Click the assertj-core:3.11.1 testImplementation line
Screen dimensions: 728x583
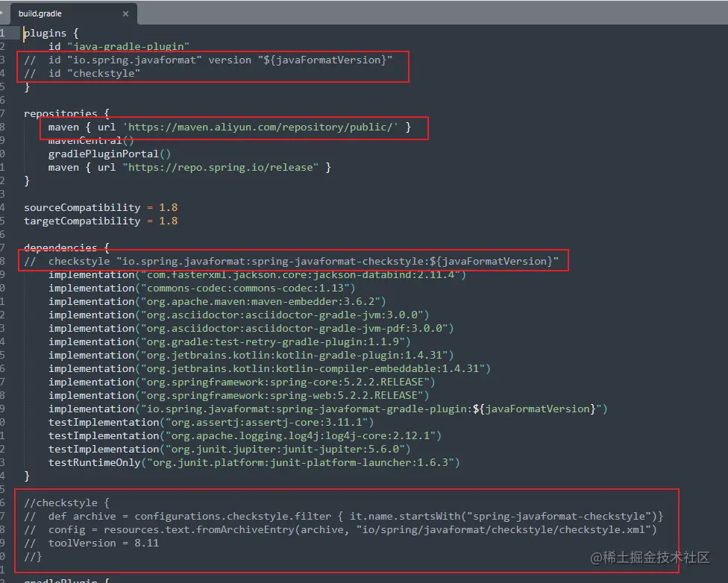coord(211,423)
